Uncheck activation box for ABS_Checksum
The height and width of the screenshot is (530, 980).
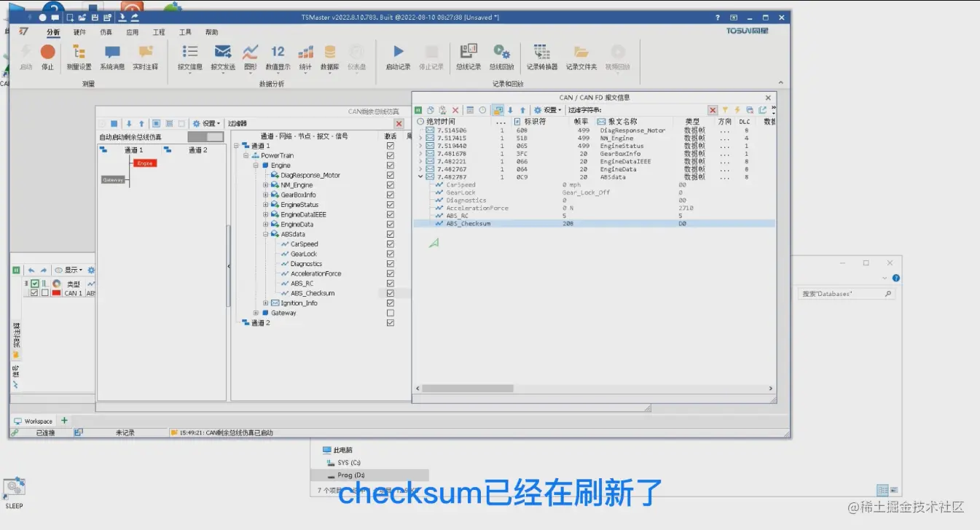[x=391, y=293]
